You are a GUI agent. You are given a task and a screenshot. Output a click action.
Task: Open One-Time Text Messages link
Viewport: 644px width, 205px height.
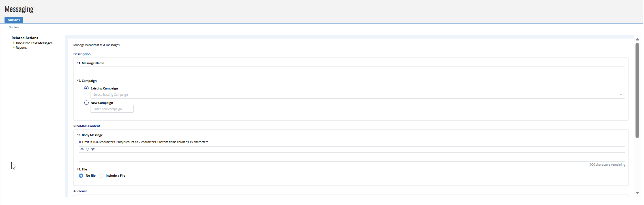(34, 43)
